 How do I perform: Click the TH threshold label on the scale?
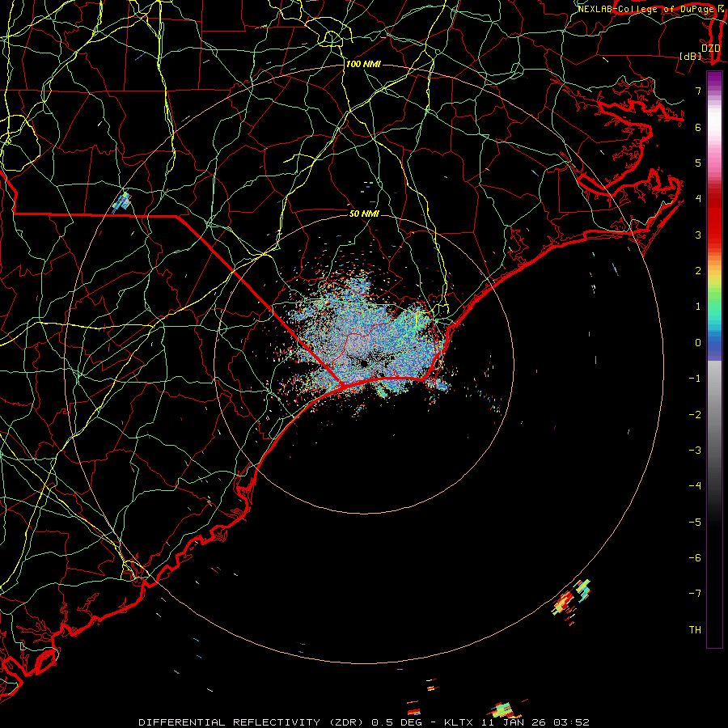[x=695, y=629]
